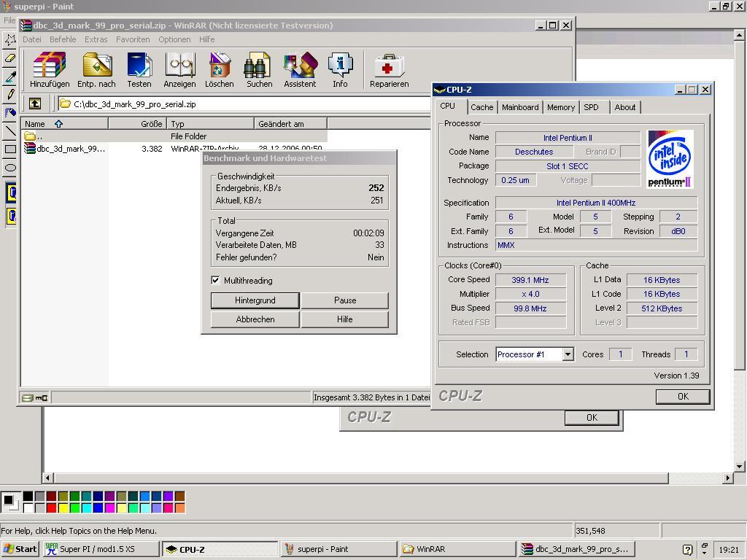Click OK in the front CPU-Z window
Image resolution: width=747 pixels, height=560 pixels.
tap(683, 397)
